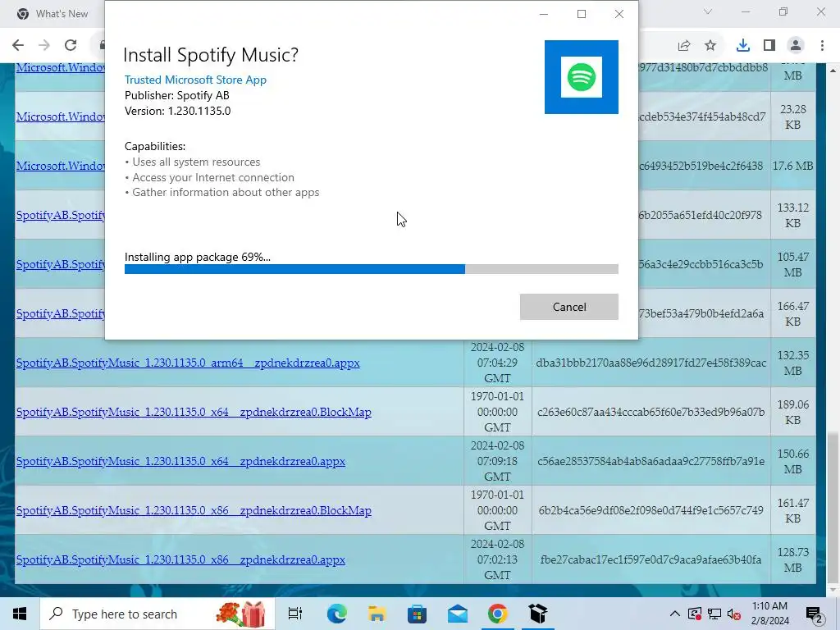This screenshot has height=630, width=840.
Task: Open the notification center icon
Action: 815,614
